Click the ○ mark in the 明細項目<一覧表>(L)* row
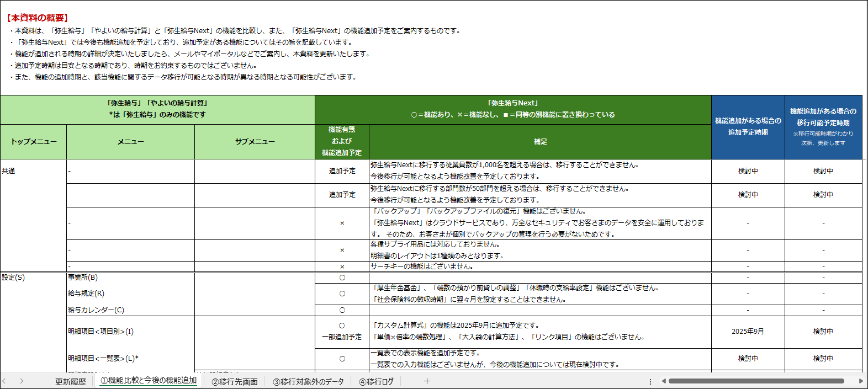 [342, 359]
